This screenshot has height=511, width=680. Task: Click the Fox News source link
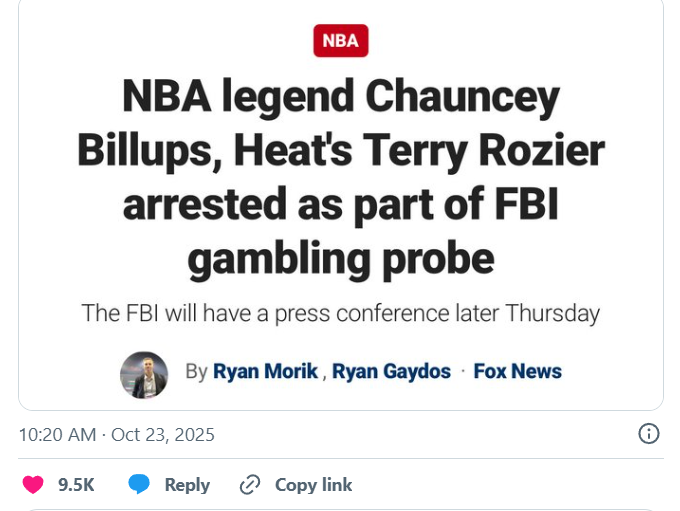coord(517,371)
